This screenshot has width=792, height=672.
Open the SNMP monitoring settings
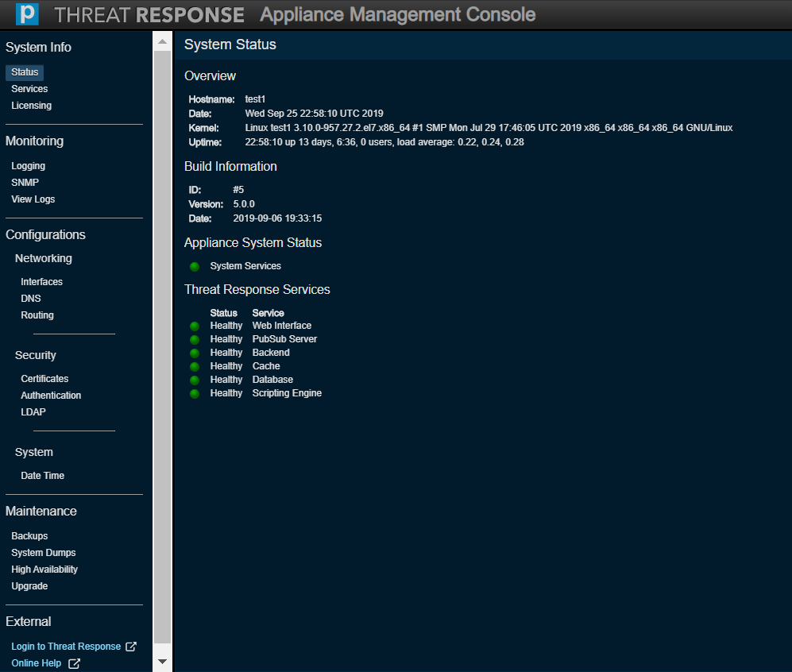[25, 183]
